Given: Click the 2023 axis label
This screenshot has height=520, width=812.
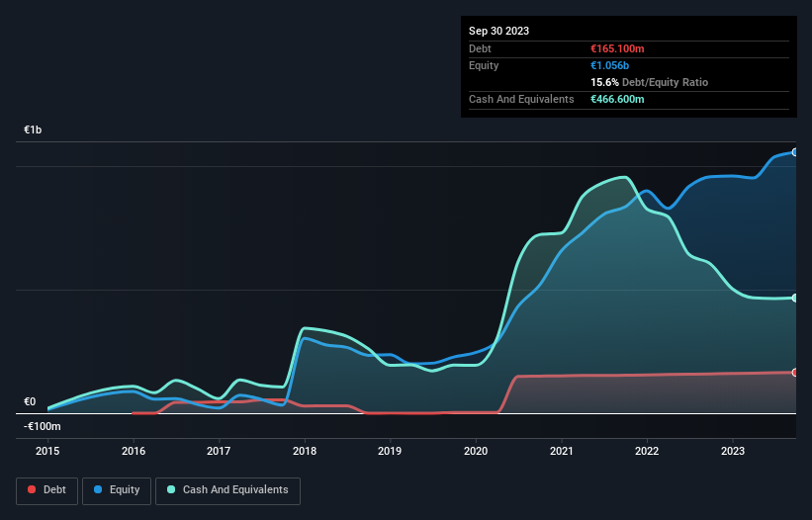Looking at the screenshot, I should point(733,451).
